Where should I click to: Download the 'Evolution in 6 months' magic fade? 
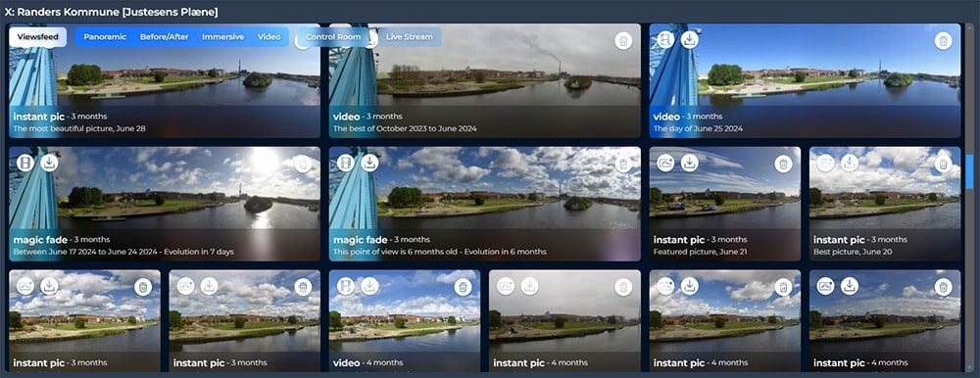[x=370, y=164]
